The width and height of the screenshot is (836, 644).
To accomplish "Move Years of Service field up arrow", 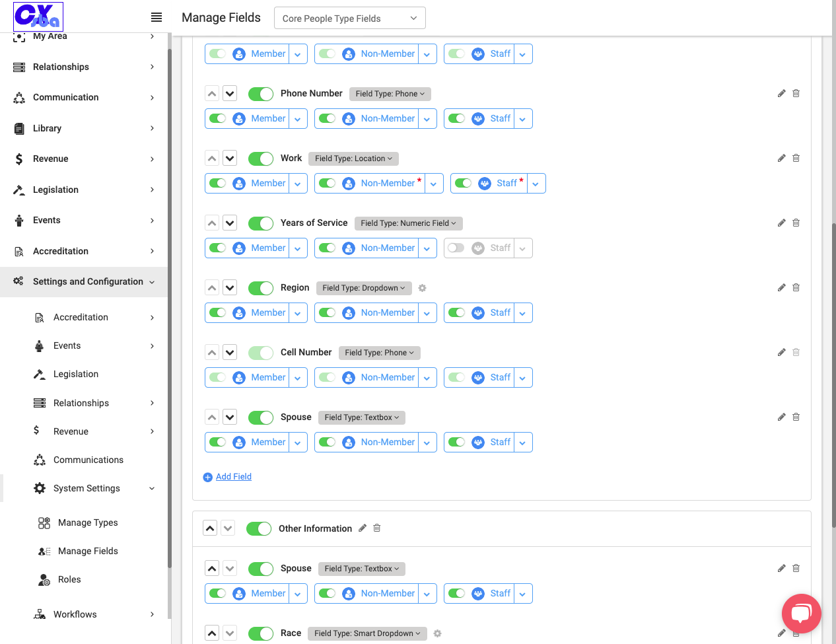I will [211, 223].
